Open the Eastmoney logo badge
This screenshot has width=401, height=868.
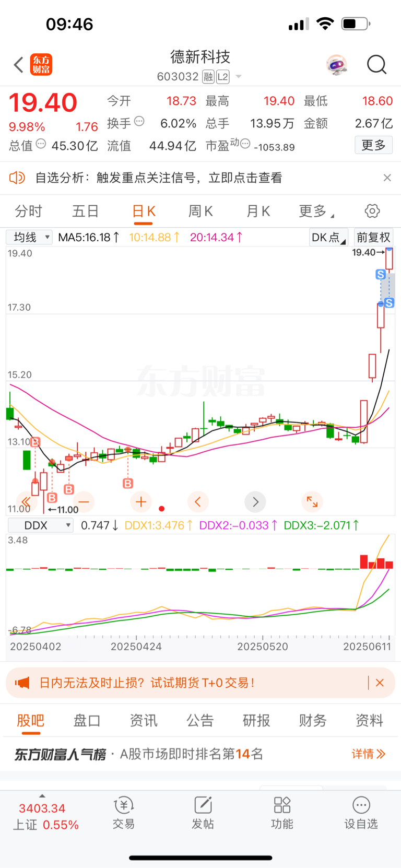pos(41,65)
